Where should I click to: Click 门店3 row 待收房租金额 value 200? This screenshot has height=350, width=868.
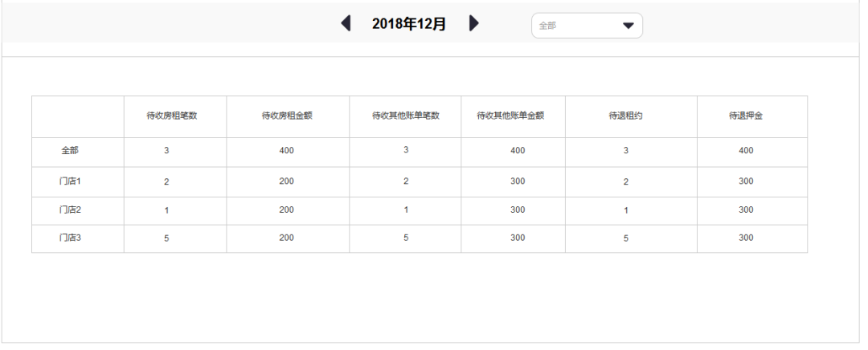tap(287, 238)
